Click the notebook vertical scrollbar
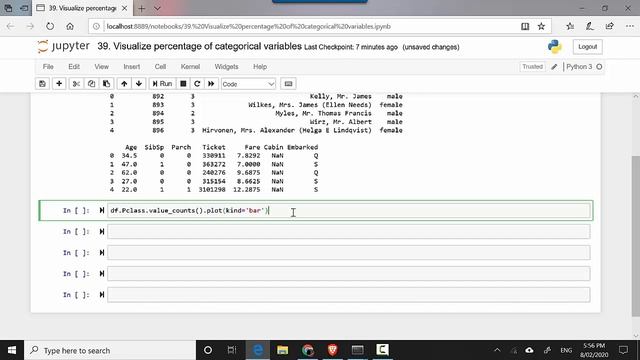This screenshot has height=360, width=640. click(x=636, y=236)
